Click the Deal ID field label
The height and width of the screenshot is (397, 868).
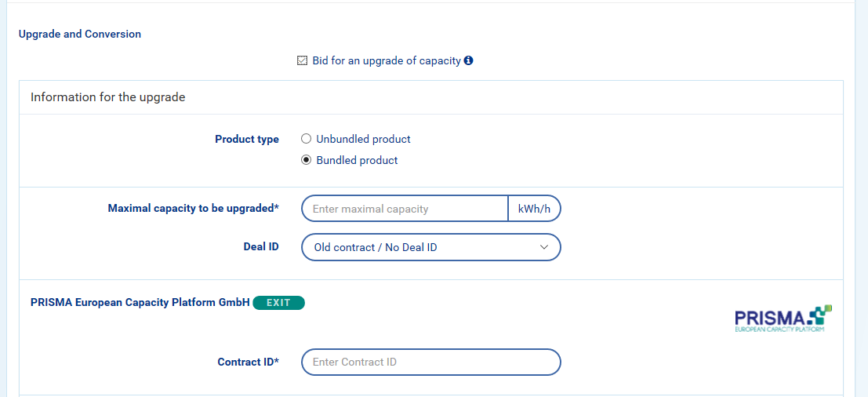(x=261, y=247)
